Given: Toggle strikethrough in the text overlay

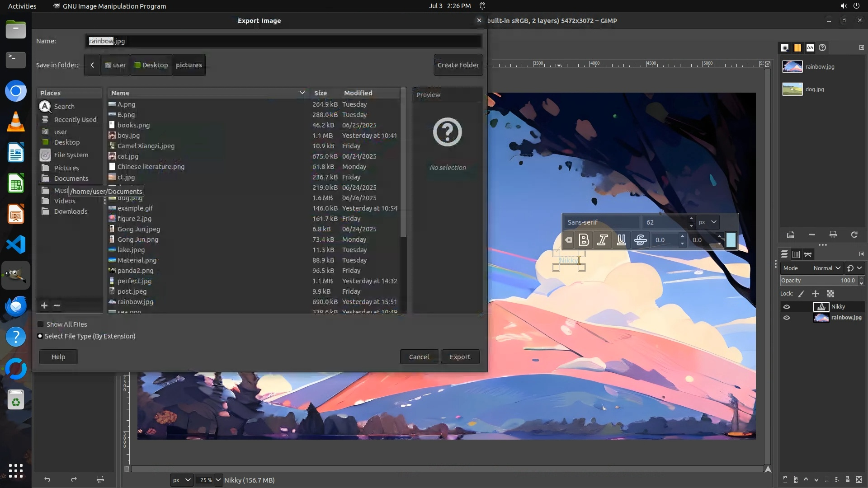Looking at the screenshot, I should point(640,240).
